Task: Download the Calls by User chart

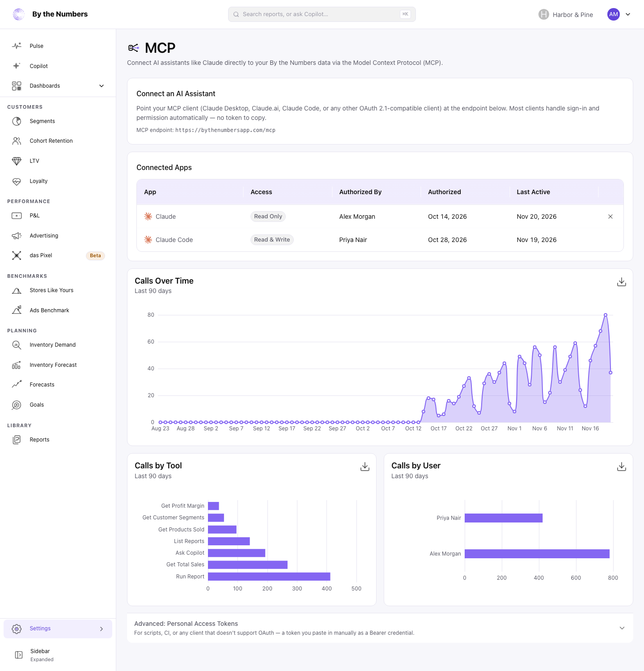Action: [622, 467]
